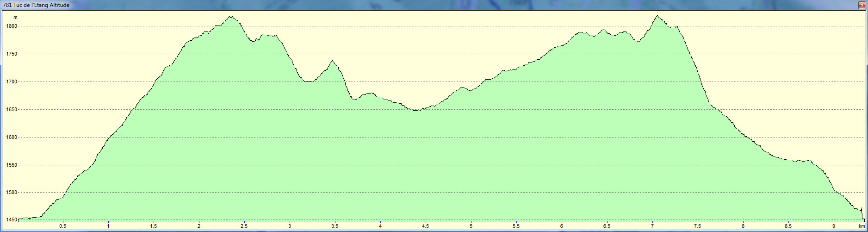The height and width of the screenshot is (232, 868).
Task: Click the "m" unit label above altitude axis
Action: 15,18
